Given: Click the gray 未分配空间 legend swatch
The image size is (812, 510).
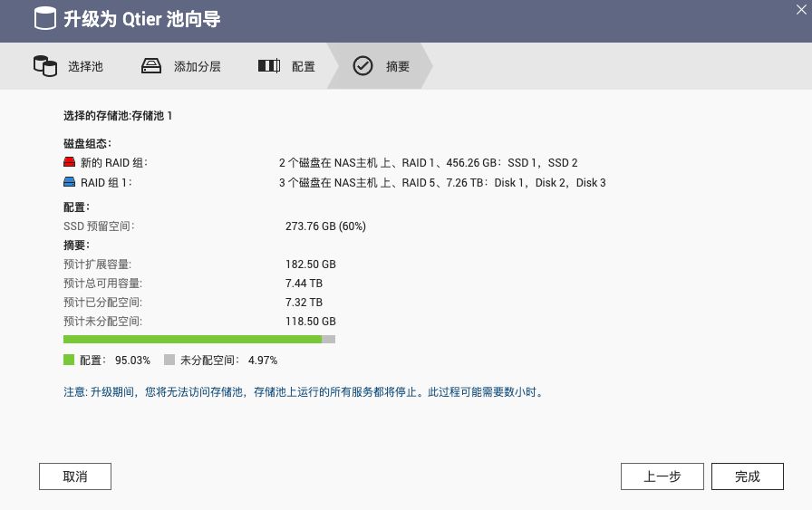Looking at the screenshot, I should [169, 360].
